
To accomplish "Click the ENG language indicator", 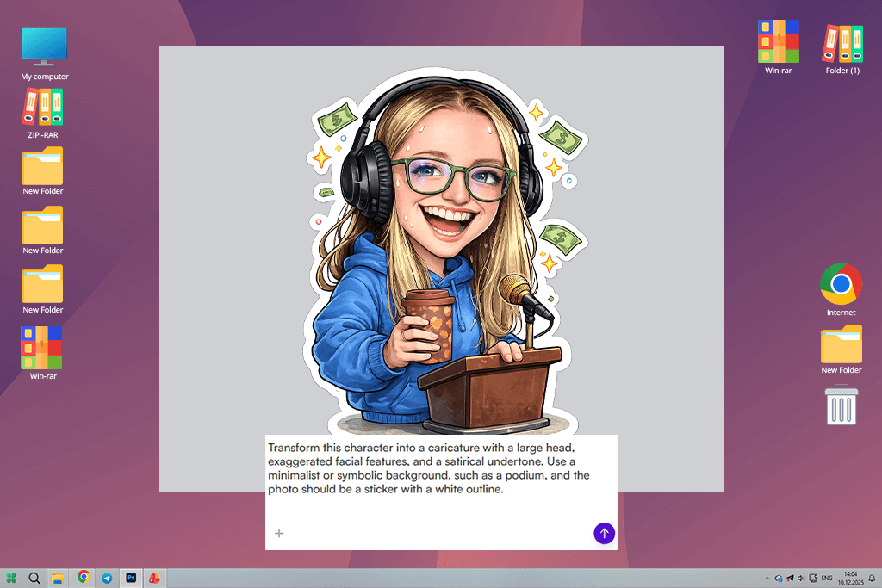I will tap(827, 578).
